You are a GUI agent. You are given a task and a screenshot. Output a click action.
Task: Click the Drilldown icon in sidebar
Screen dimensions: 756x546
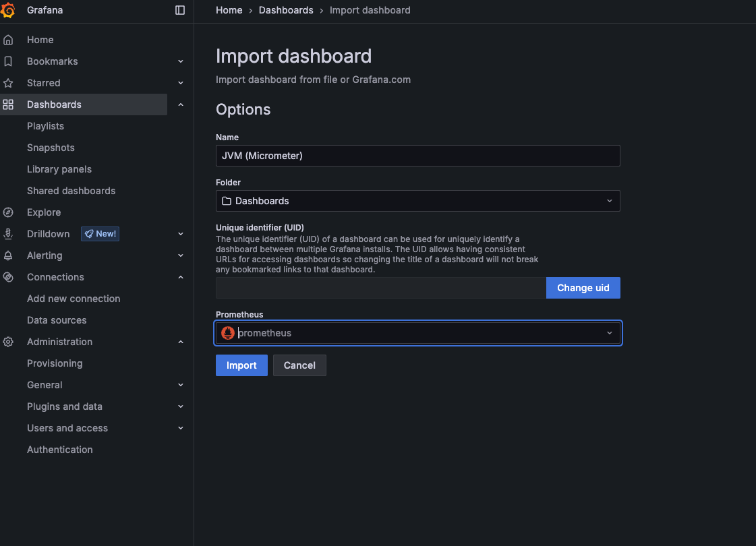[x=8, y=234]
